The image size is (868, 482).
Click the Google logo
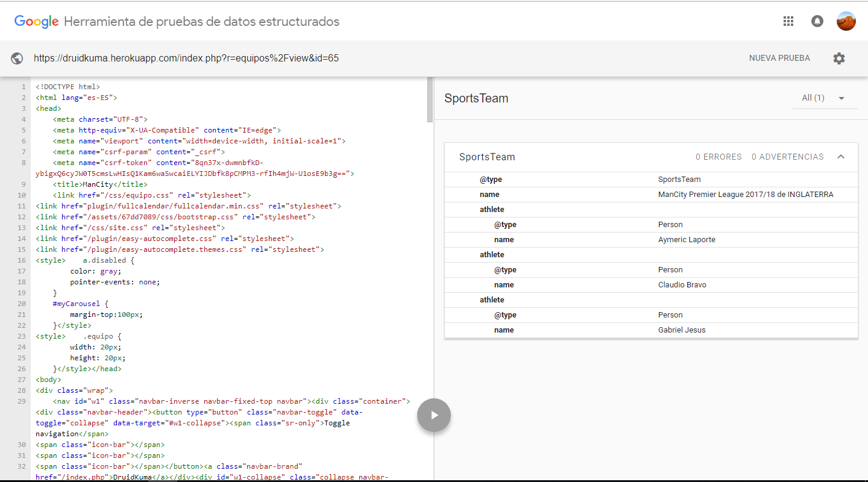(36, 22)
